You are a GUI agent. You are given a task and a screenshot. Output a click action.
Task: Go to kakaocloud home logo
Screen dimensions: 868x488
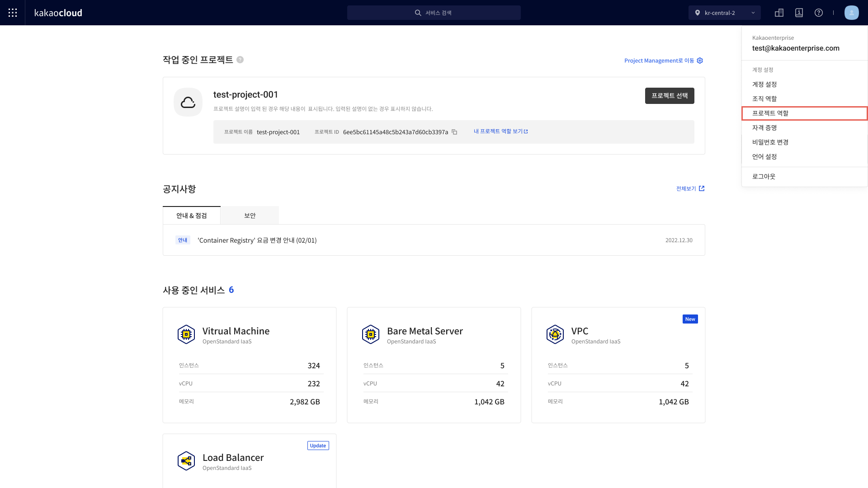(x=58, y=13)
